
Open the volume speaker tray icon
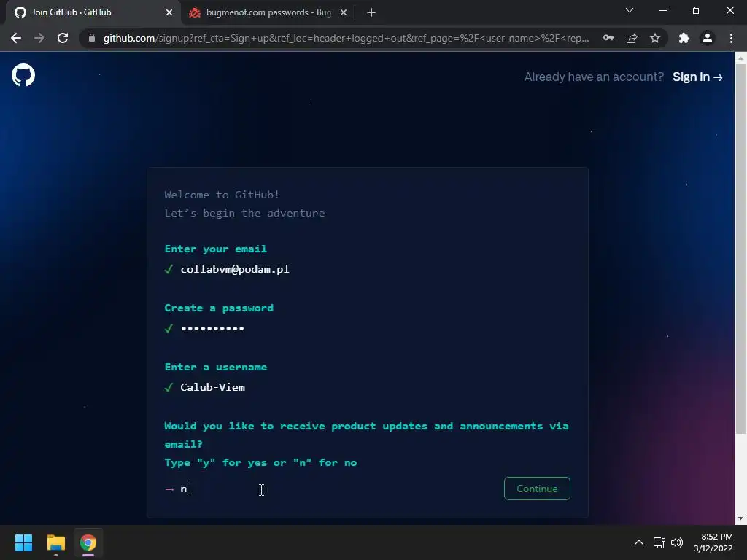[676, 542]
